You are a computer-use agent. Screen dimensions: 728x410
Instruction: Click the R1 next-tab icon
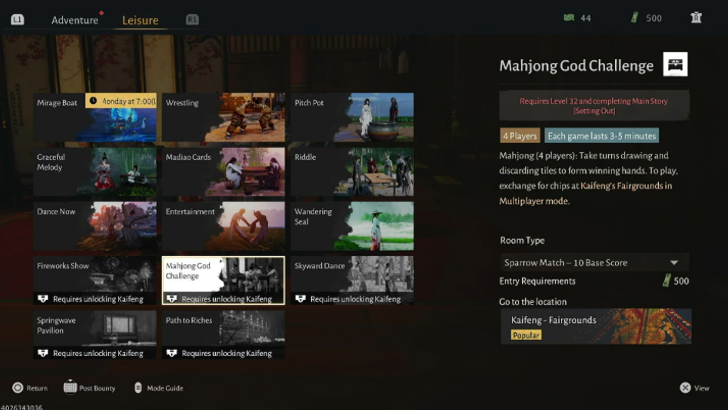point(192,19)
